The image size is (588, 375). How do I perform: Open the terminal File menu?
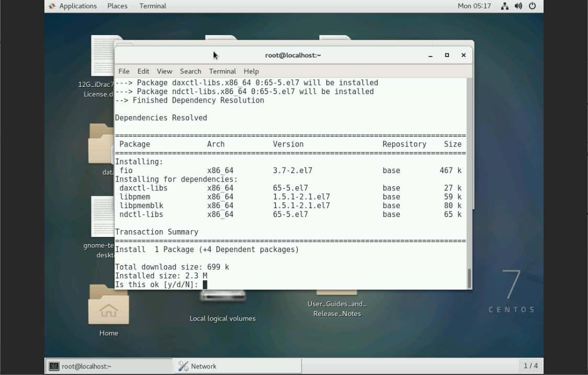click(124, 71)
